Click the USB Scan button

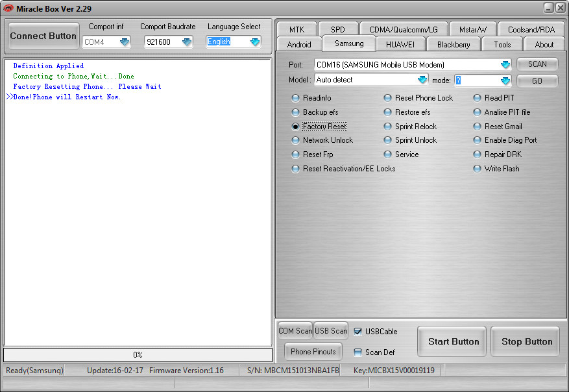[x=331, y=330]
